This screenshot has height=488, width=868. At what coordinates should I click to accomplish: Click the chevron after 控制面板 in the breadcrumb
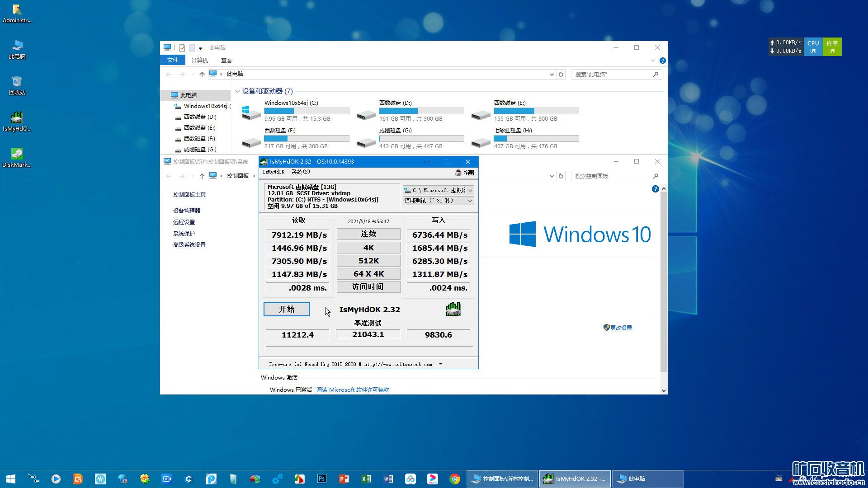coord(254,176)
